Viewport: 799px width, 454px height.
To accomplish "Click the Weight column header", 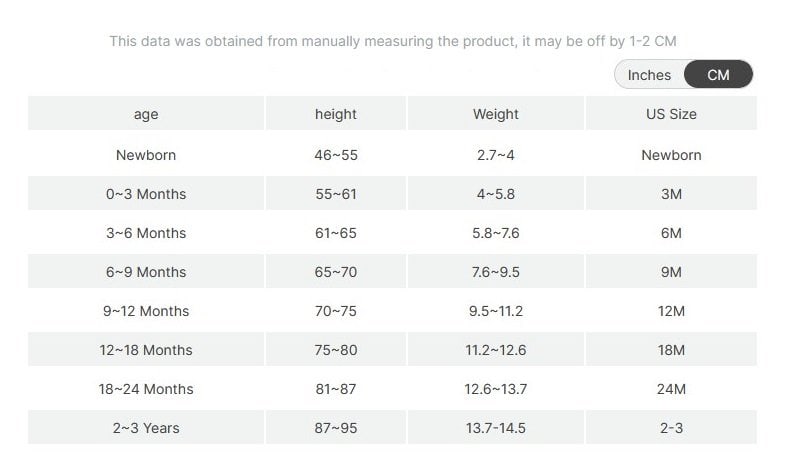I will [496, 114].
